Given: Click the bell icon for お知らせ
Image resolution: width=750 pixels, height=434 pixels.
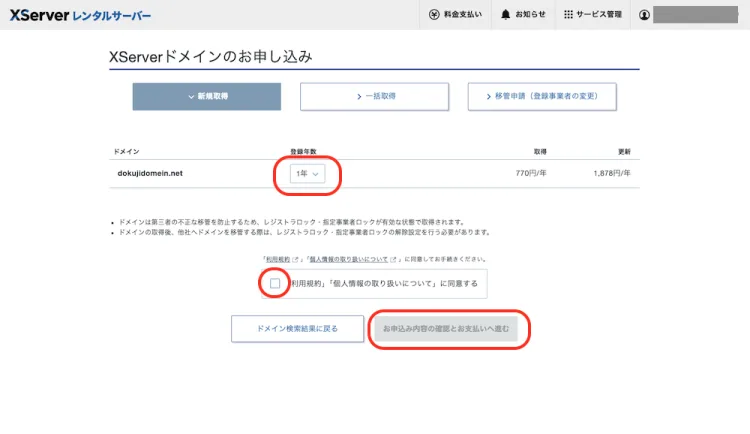Looking at the screenshot, I should click(505, 14).
